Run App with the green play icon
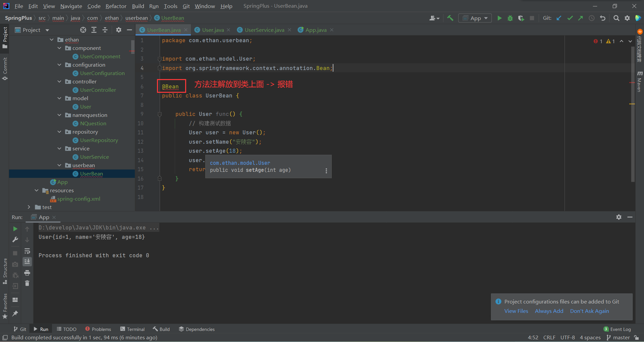The image size is (644, 342). click(499, 18)
